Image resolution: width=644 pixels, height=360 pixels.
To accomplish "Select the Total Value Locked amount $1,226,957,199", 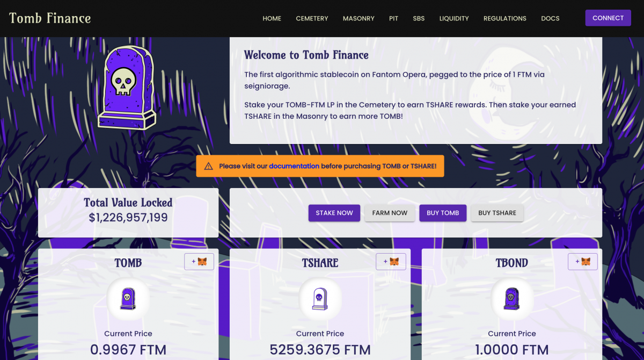I will [x=128, y=218].
